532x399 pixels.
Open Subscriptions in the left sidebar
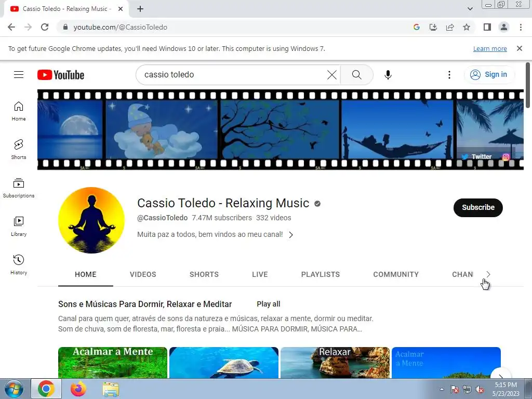click(19, 188)
